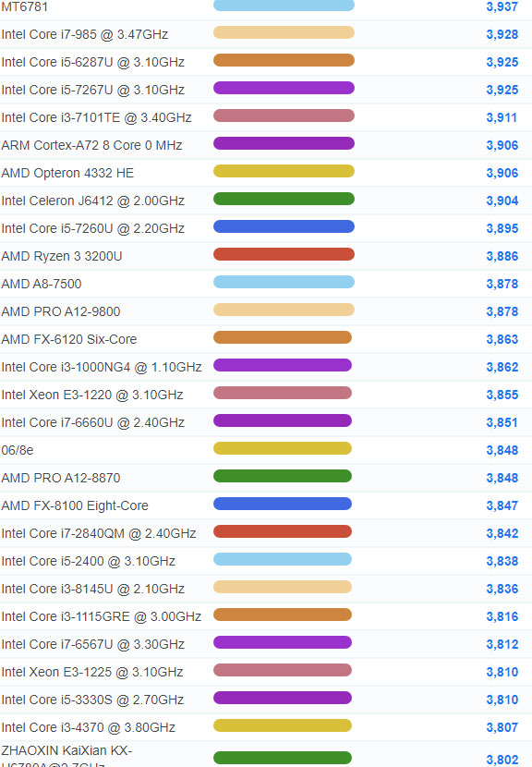Image resolution: width=532 pixels, height=767 pixels.
Task: Click the score 3,862 value
Action: [502, 368]
